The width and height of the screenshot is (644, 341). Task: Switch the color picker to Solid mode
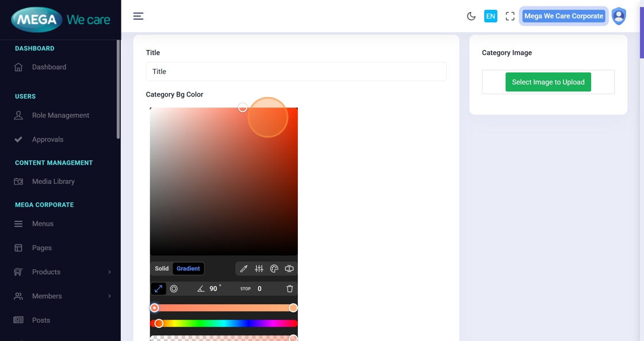(162, 269)
